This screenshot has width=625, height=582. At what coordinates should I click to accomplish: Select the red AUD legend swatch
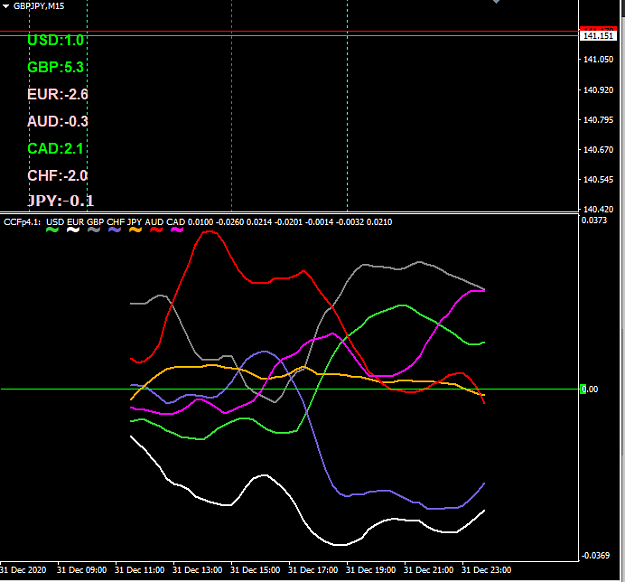pyautogui.click(x=156, y=230)
